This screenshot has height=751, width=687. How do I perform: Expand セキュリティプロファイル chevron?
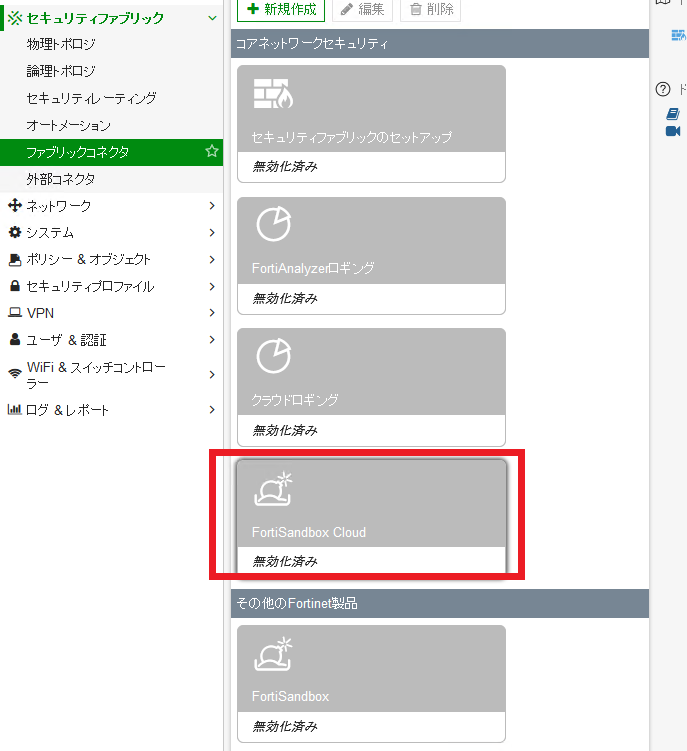[x=212, y=286]
